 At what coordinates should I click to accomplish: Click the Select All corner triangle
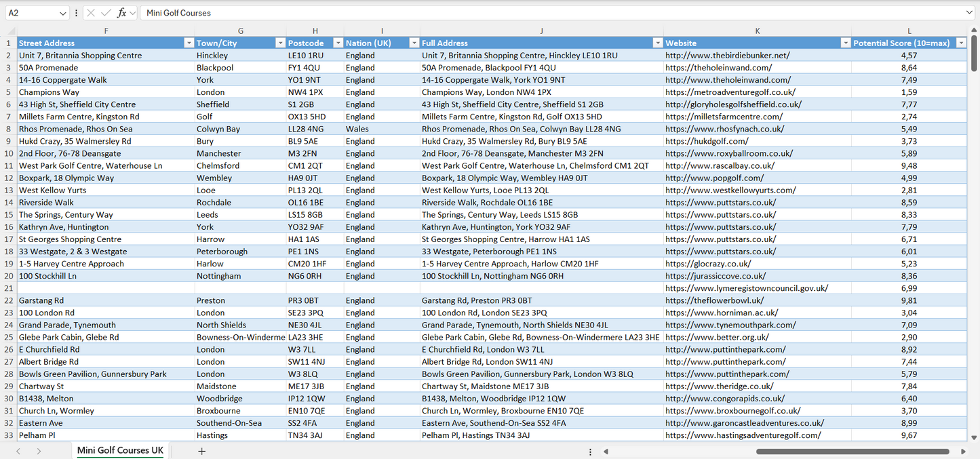click(x=11, y=31)
